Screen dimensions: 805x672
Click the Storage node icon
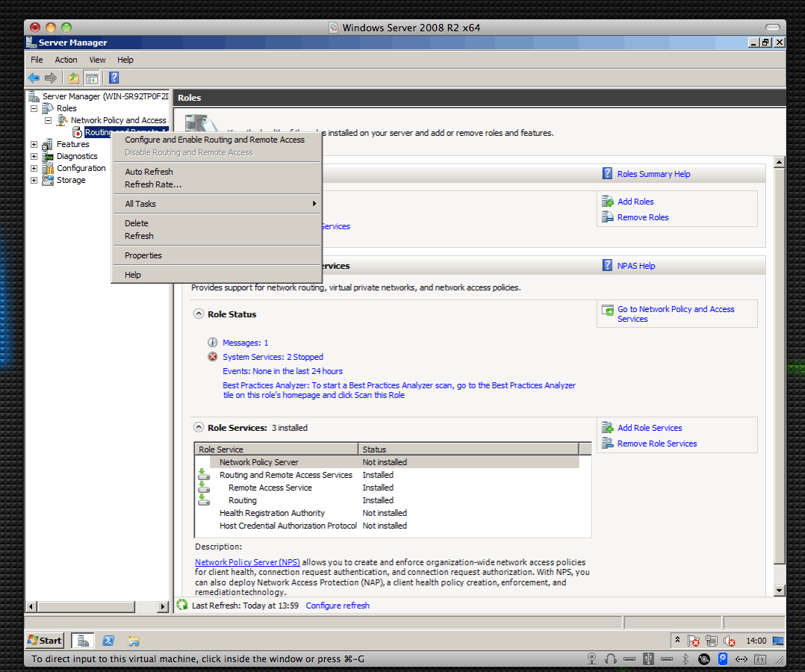(48, 180)
